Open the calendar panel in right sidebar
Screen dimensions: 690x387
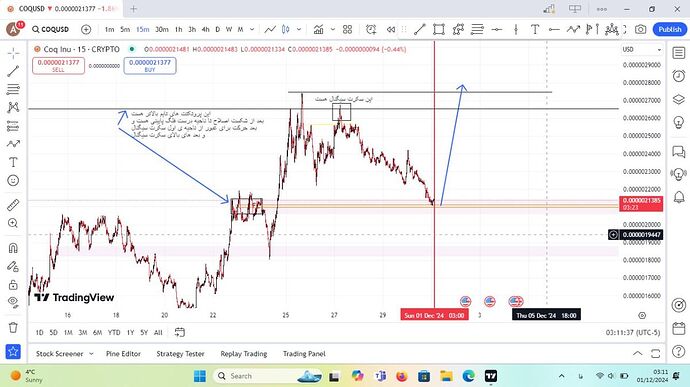click(x=679, y=328)
